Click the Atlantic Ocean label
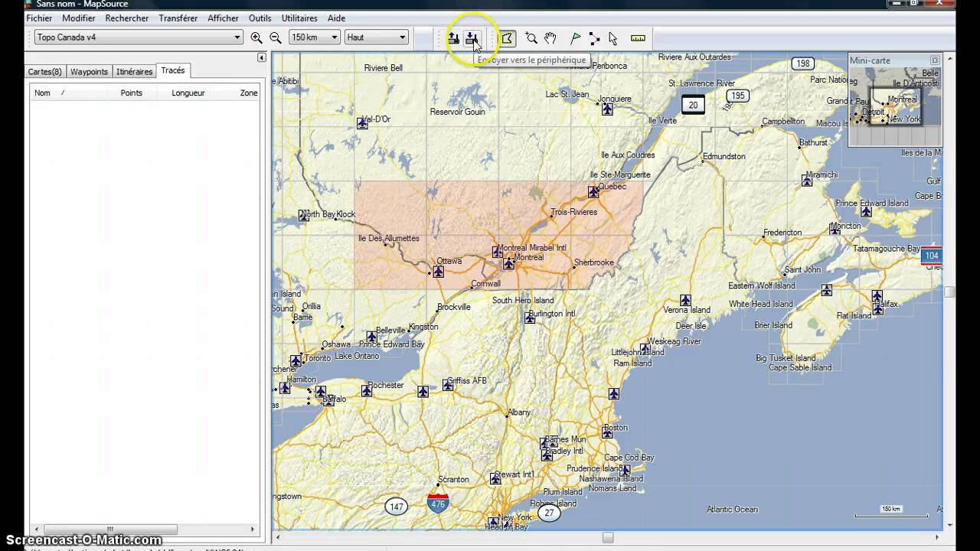 click(733, 509)
